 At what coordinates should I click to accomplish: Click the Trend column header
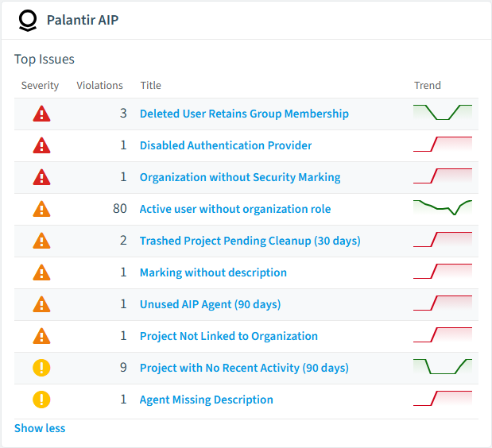(428, 85)
